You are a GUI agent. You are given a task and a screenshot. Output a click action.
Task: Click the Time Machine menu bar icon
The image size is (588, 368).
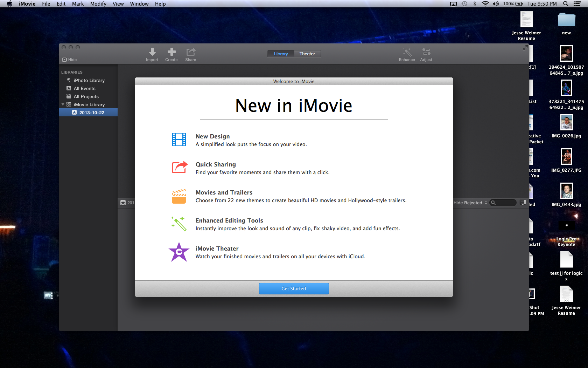[464, 4]
